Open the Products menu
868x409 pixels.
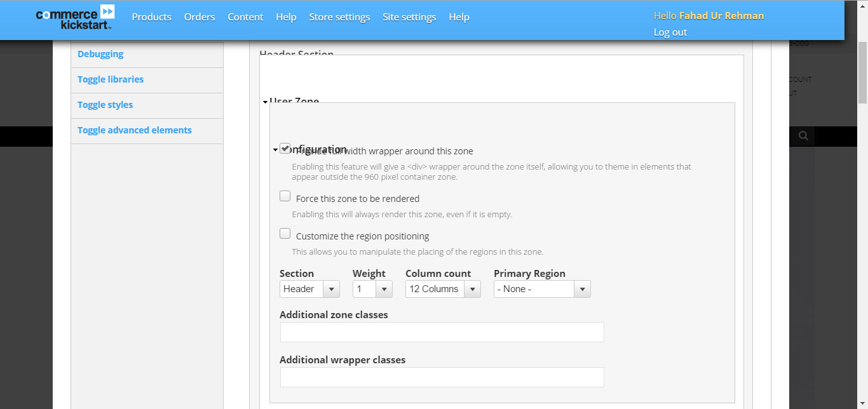click(x=151, y=17)
